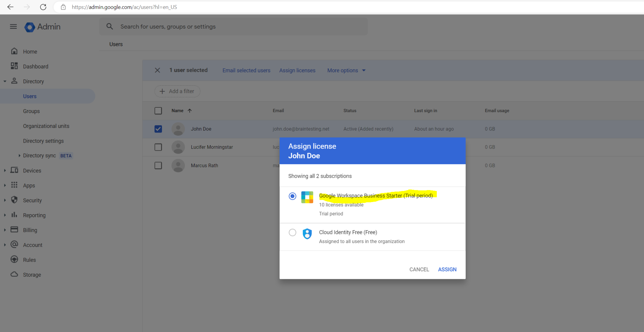Image resolution: width=644 pixels, height=332 pixels.
Task: Open the Storage cloud icon
Action: point(14,274)
